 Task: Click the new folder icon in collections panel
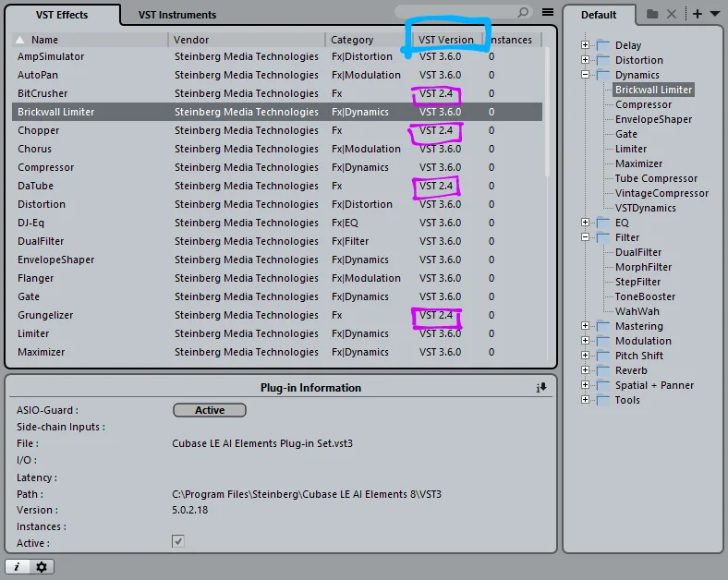coord(652,14)
